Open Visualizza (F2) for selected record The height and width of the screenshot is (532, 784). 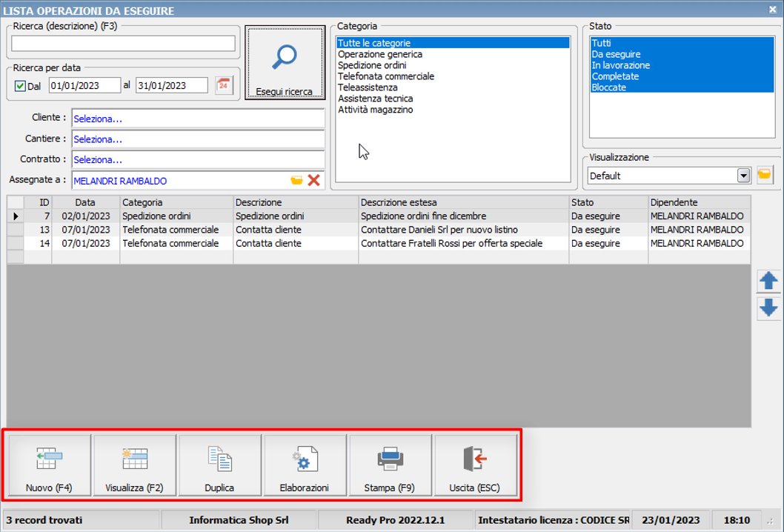click(134, 465)
